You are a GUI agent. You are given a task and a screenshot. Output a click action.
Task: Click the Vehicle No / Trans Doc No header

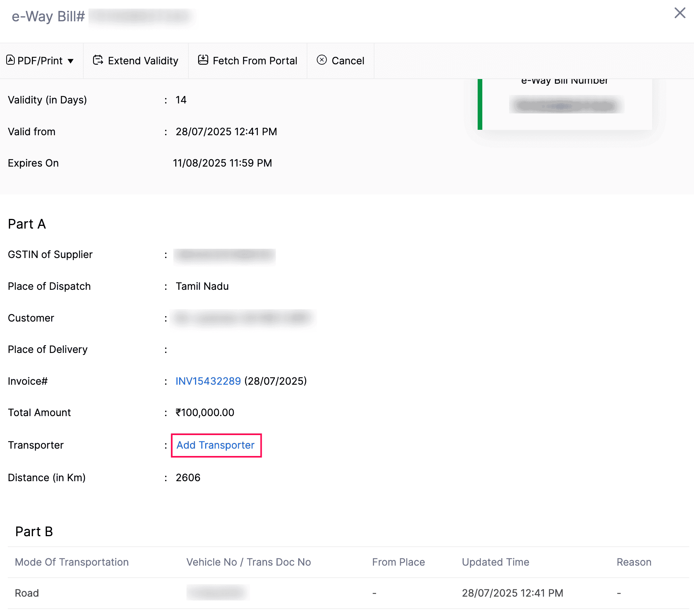pos(249,562)
